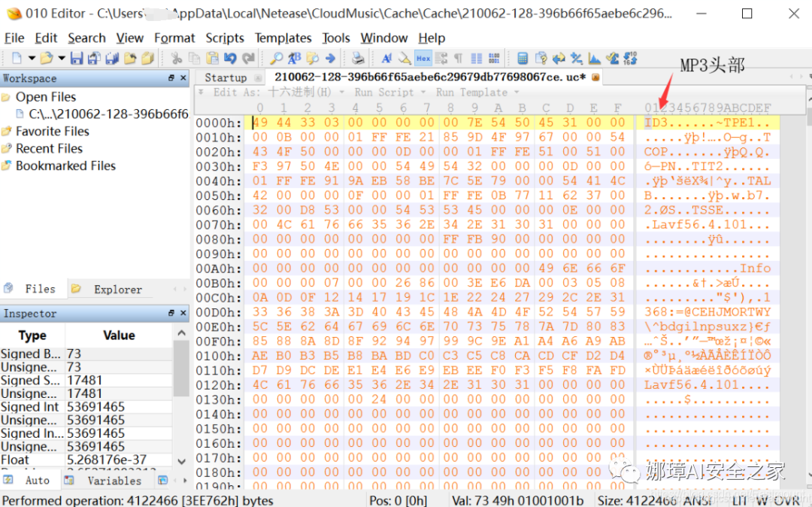Close the Inspector panel
Image resolution: width=812 pixels, height=507 pixels.
[x=183, y=314]
